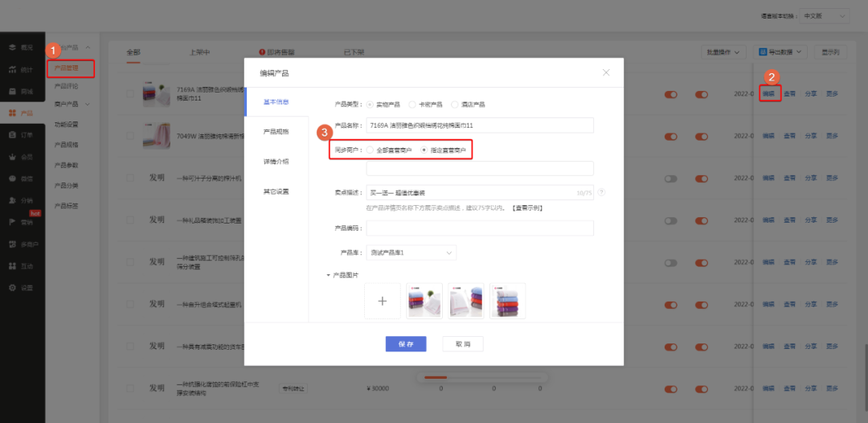Image resolution: width=868 pixels, height=423 pixels.
Task: Open the 分销 distribution item in the sidebar
Action: 22,200
